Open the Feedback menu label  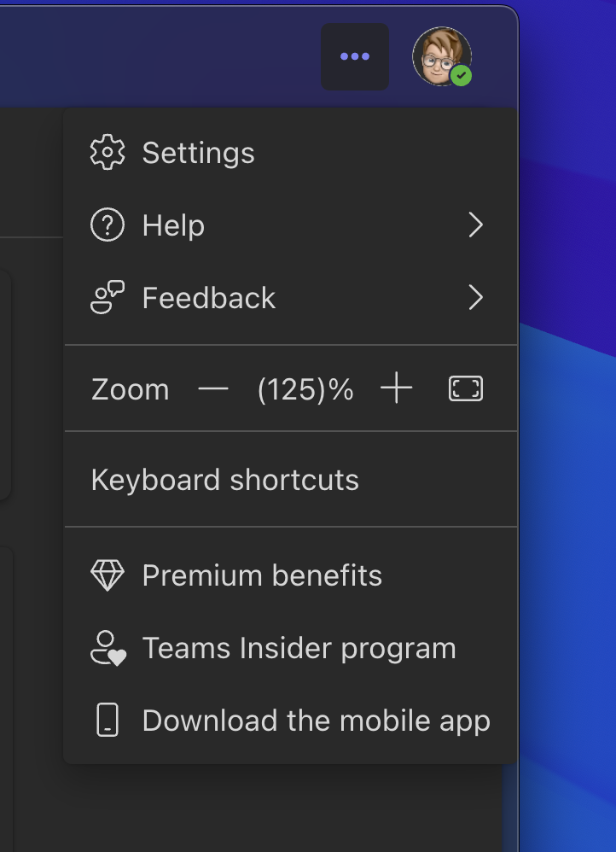tap(208, 298)
